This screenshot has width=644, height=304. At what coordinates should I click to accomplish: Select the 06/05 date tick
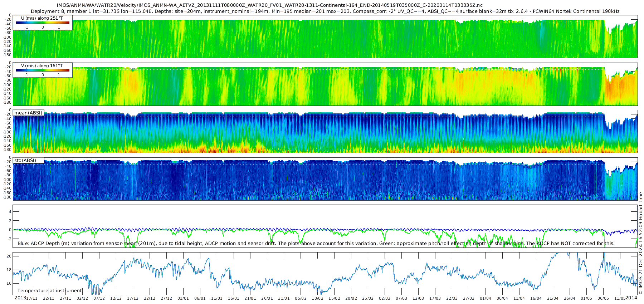tap(603, 298)
